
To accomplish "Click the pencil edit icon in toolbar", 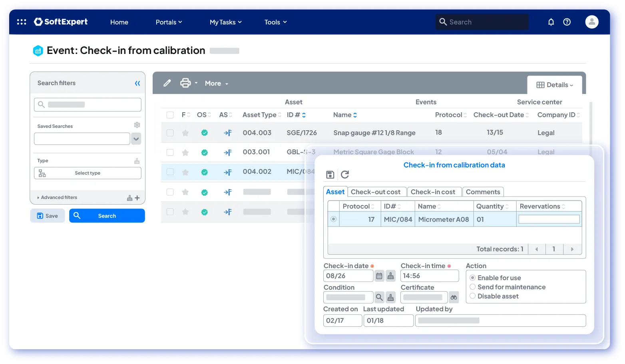I will pyautogui.click(x=167, y=83).
